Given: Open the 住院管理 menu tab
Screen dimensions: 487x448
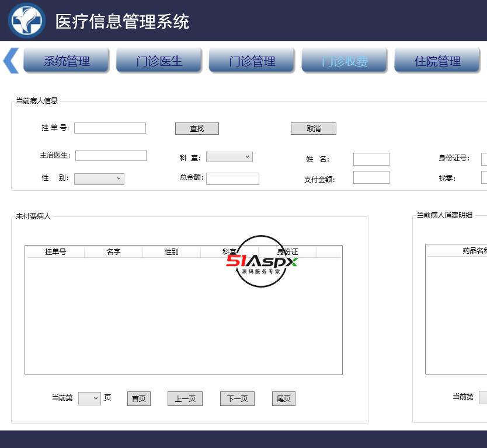Looking at the screenshot, I should point(437,61).
